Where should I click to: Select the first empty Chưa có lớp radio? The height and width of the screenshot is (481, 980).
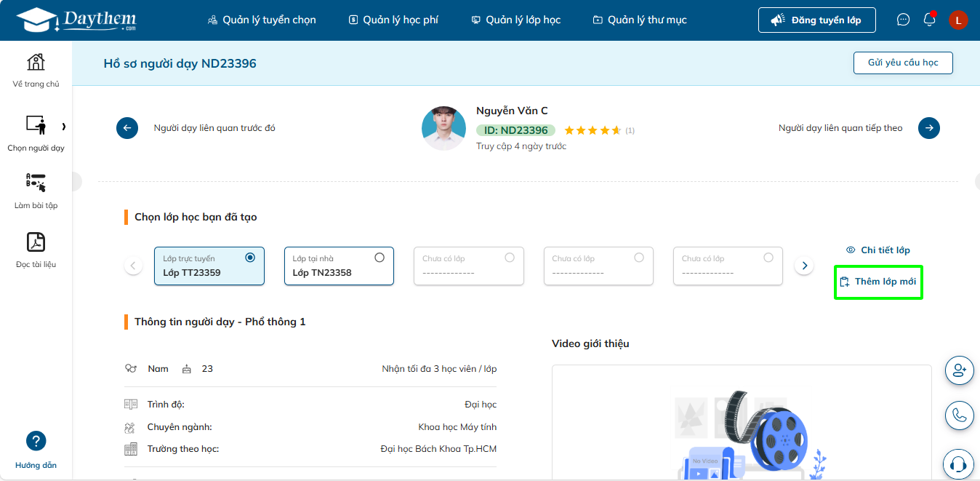509,258
